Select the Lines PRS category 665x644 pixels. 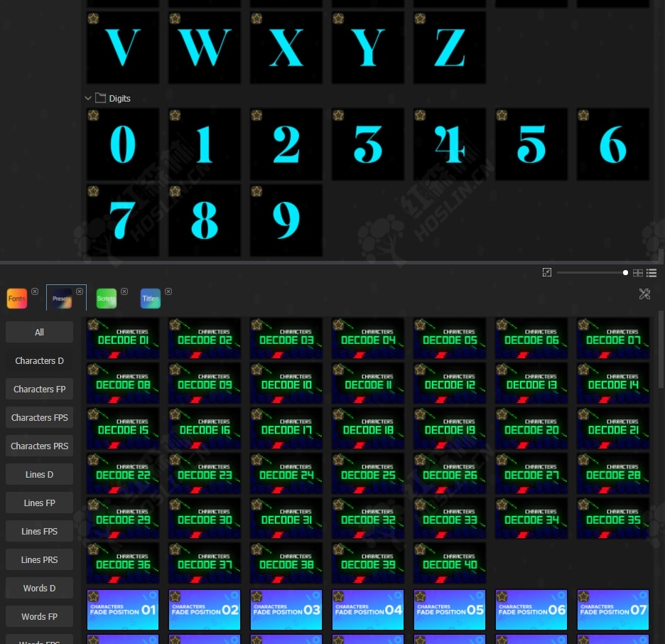pyautogui.click(x=40, y=559)
